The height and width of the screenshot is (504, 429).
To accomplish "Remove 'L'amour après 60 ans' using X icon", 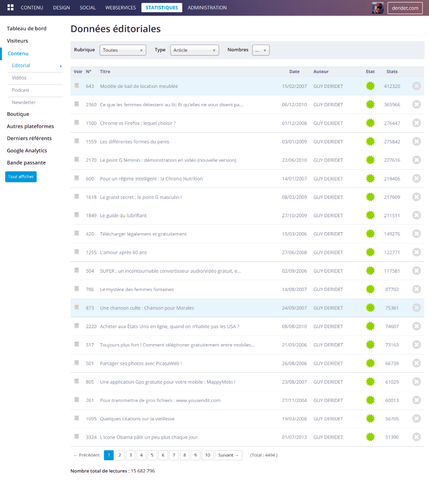I will 416,252.
